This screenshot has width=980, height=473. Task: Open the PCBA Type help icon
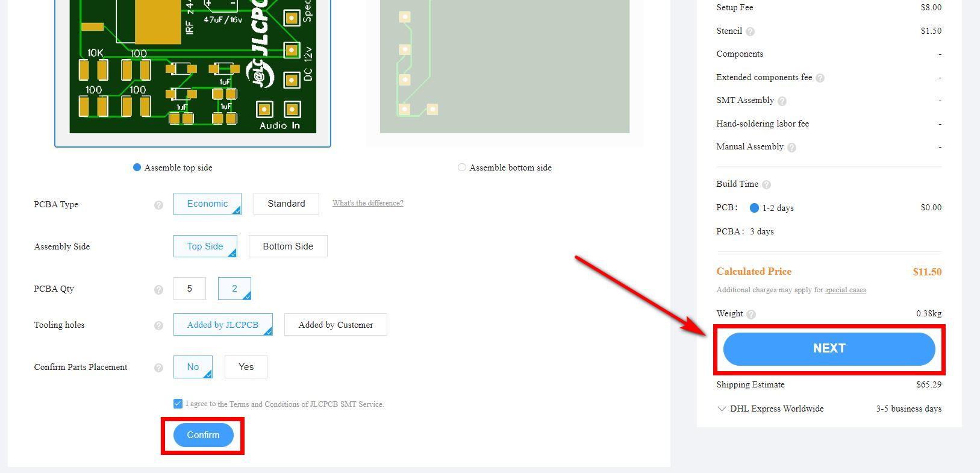(158, 205)
